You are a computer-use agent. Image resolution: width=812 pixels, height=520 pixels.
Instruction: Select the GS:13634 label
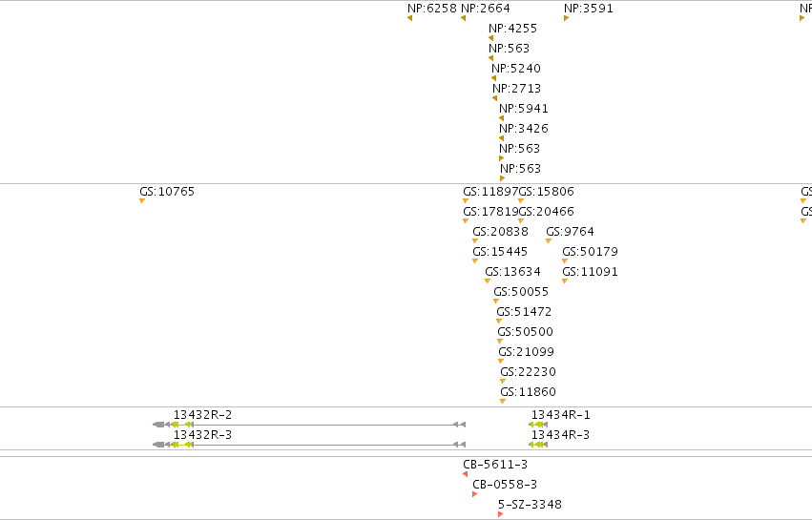point(512,272)
